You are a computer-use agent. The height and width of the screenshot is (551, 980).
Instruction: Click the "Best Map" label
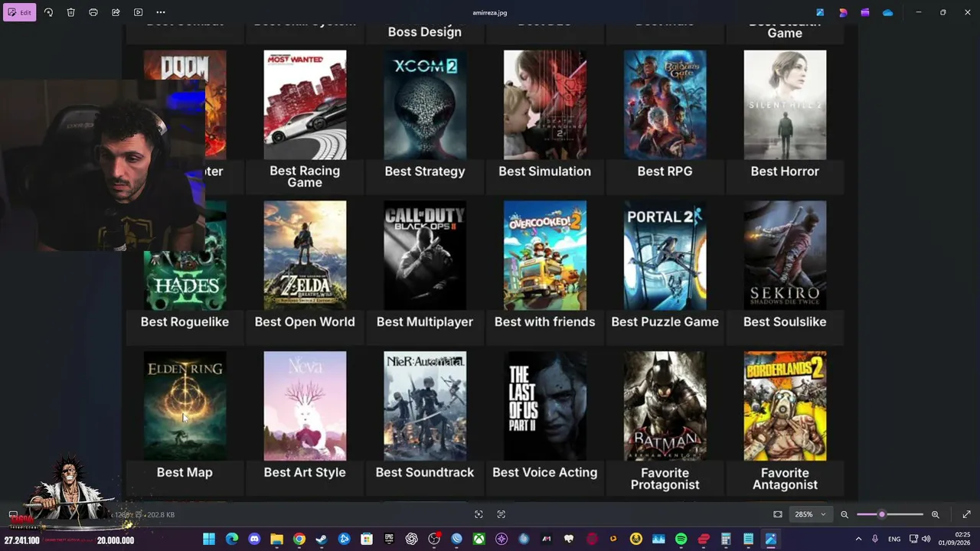185,472
